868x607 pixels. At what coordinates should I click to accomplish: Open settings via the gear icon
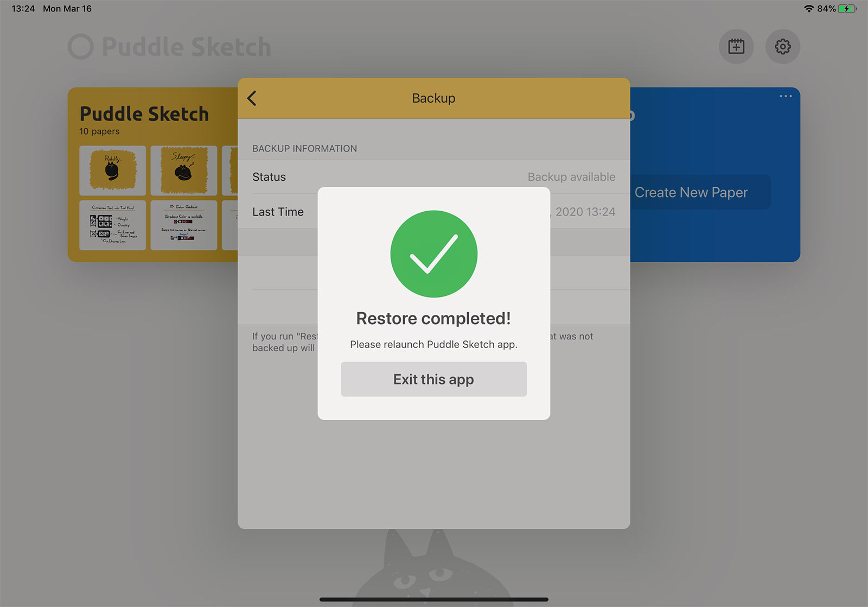pos(782,47)
